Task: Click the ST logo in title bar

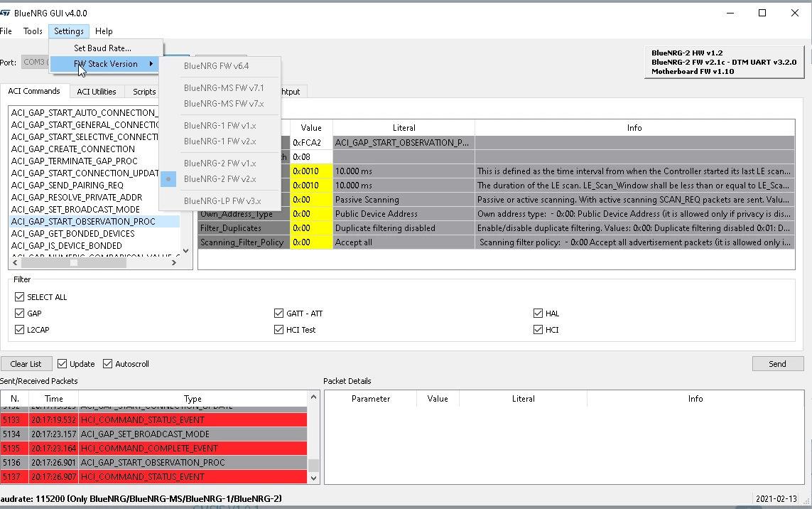Action: (x=5, y=13)
